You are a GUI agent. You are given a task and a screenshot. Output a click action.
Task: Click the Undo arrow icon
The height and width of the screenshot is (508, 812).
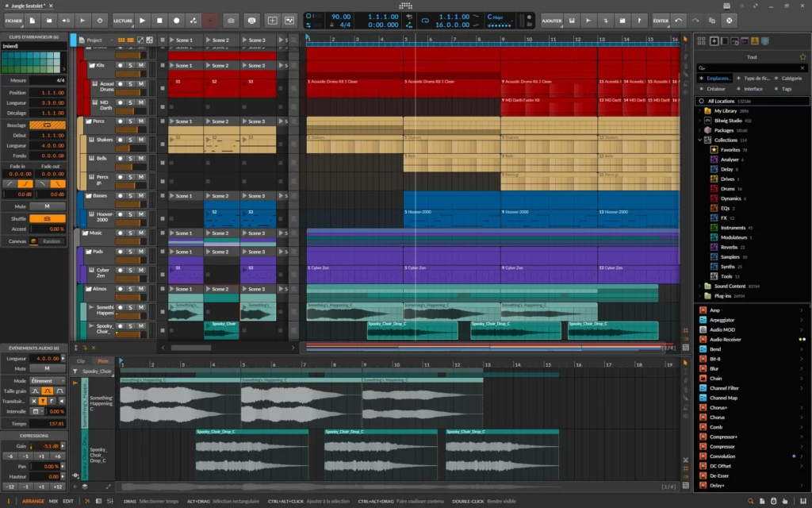point(679,21)
